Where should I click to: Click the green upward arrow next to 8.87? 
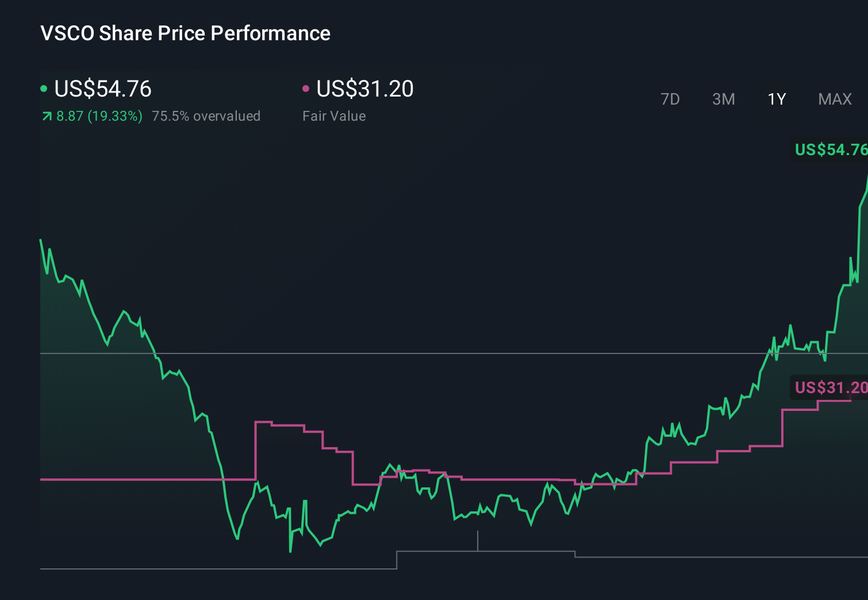47,116
